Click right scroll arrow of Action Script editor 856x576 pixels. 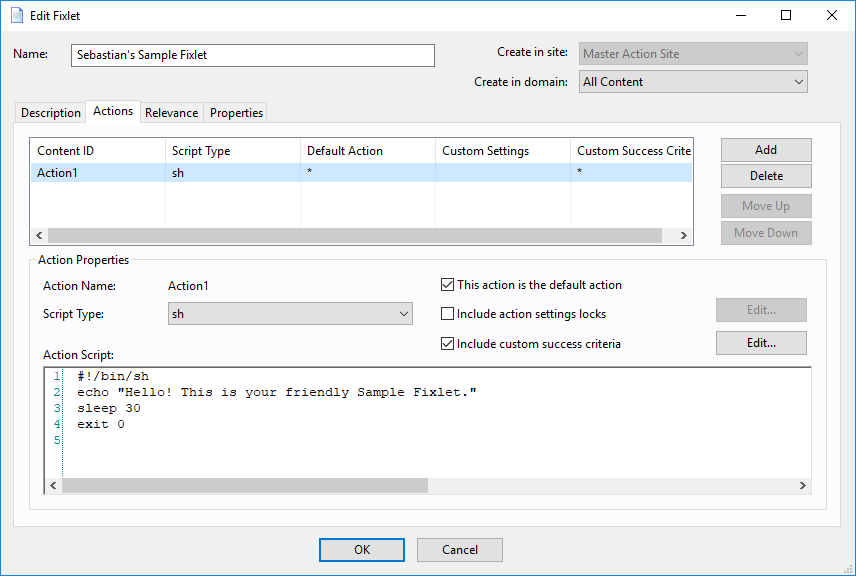click(x=802, y=485)
